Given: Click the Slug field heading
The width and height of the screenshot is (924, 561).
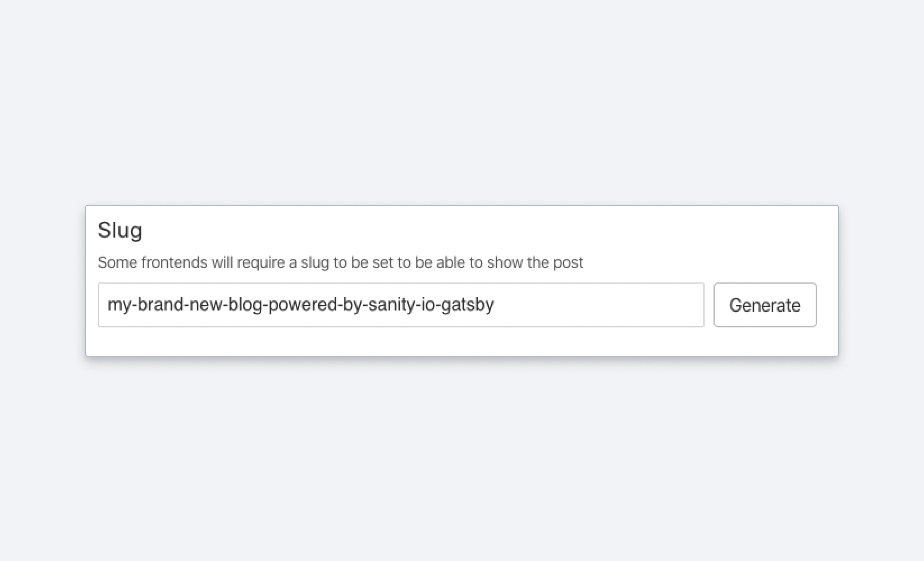Looking at the screenshot, I should coord(120,230).
